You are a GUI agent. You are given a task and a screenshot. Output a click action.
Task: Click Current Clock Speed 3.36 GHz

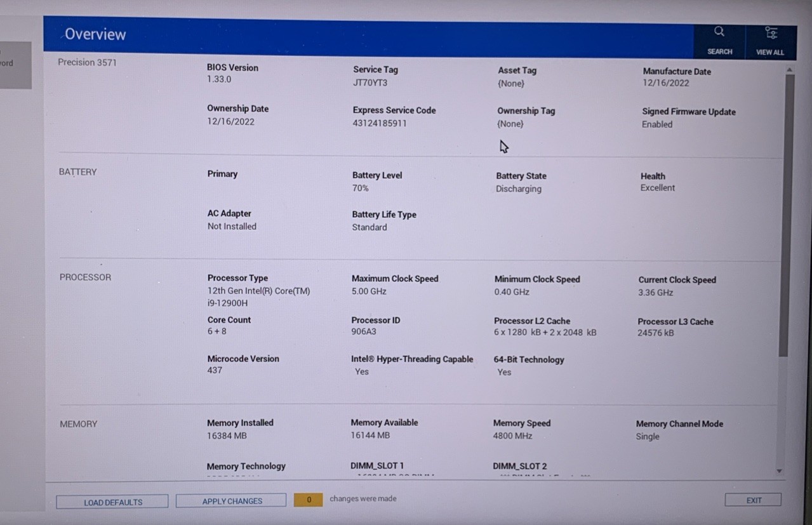pos(656,293)
